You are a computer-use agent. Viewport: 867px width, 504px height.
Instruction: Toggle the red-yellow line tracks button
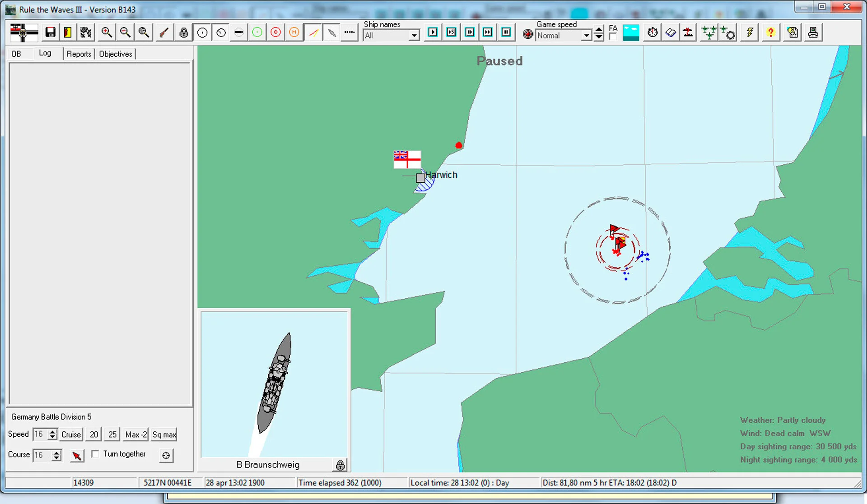tap(313, 32)
